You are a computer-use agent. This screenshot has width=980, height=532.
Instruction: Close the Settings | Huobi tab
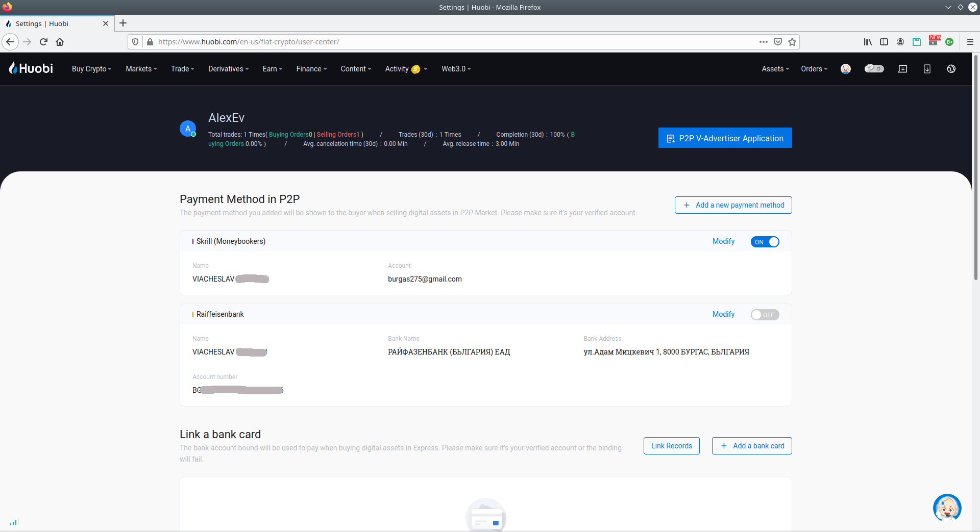[106, 23]
